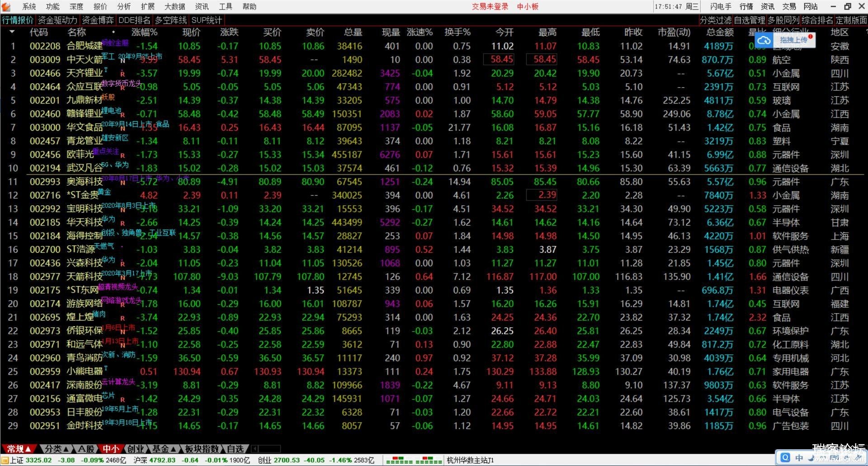Open the column header dropdown arrow beside 代码

[x=12, y=32]
